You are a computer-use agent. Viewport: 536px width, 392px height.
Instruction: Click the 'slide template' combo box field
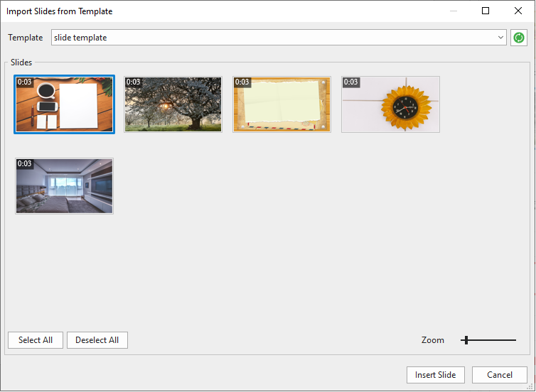tap(279, 38)
